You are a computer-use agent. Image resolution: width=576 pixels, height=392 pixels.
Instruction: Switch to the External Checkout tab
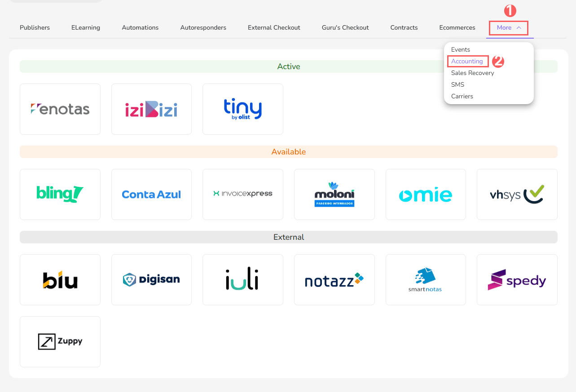(274, 28)
